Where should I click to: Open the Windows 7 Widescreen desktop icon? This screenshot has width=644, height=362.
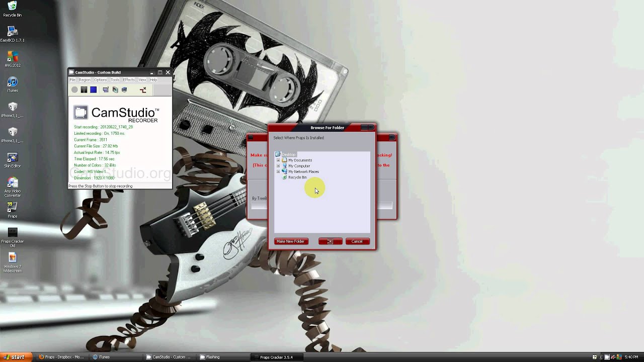[13, 262]
